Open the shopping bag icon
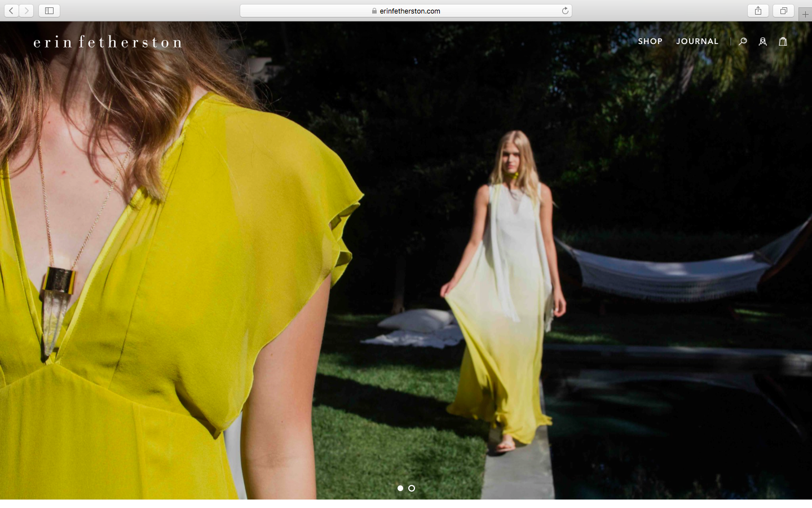 tap(783, 41)
